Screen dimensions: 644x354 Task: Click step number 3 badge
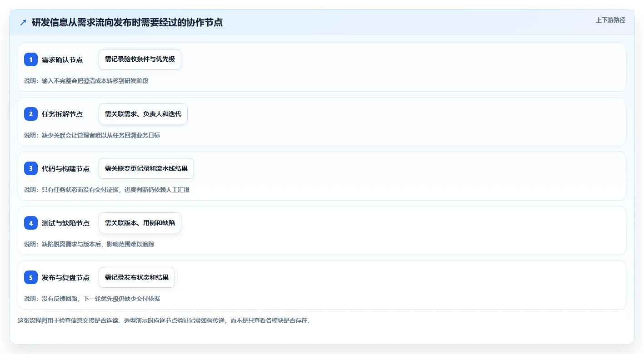31,168
